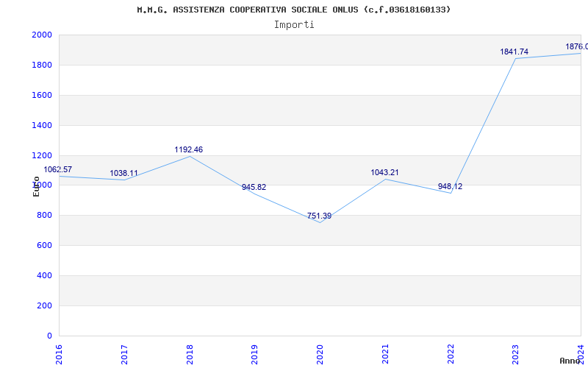
Task: Click the 948.12 data label
Action: (450, 186)
